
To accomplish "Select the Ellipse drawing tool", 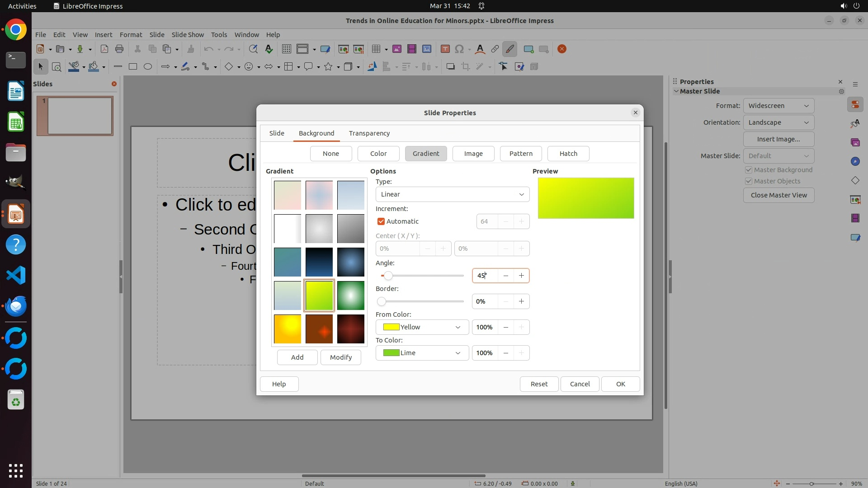I will point(148,67).
